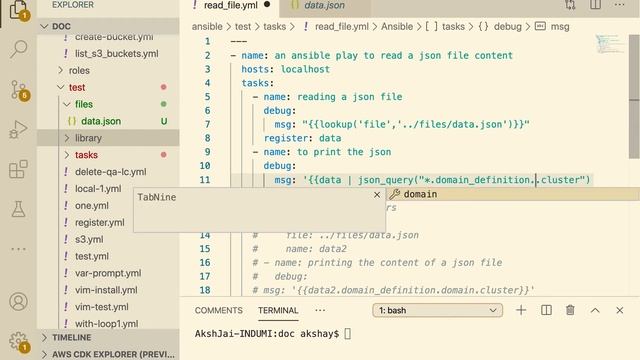
Task: Click 'read_file.yml' breadcrumb segment
Action: 342,27
